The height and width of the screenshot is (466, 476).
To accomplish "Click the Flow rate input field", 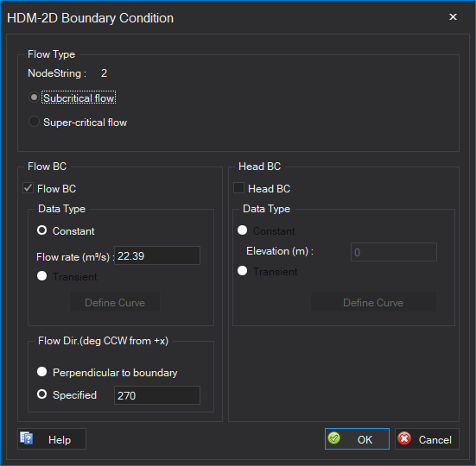I will coord(157,255).
